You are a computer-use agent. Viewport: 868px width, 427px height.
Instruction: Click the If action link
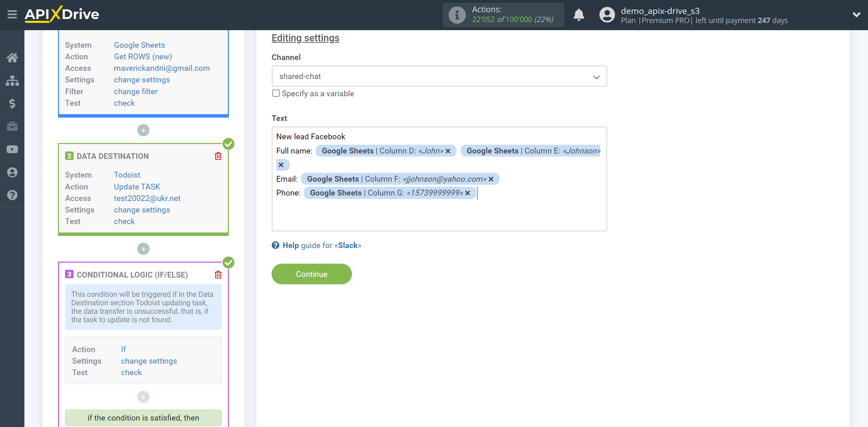click(x=123, y=349)
